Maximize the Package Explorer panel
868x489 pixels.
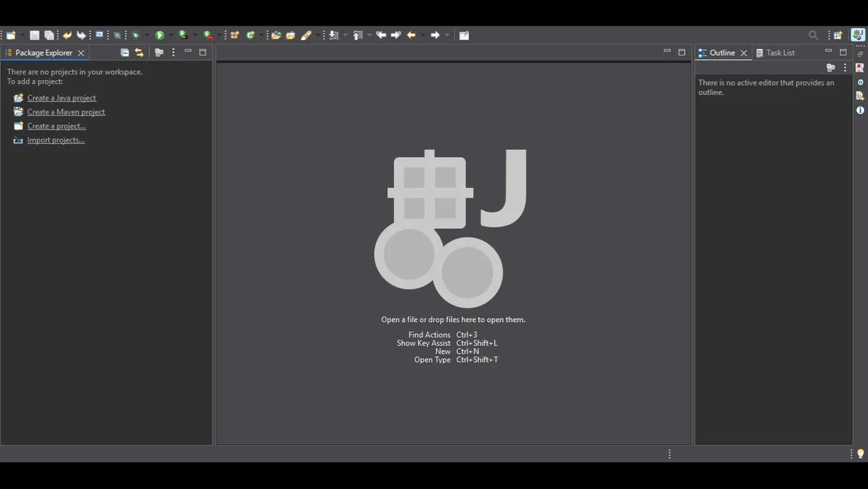202,52
